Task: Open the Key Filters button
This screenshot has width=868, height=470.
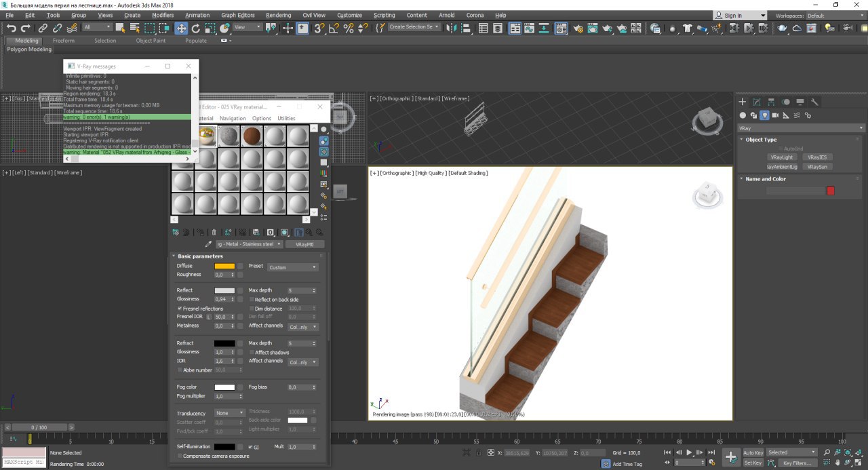Action: point(797,463)
